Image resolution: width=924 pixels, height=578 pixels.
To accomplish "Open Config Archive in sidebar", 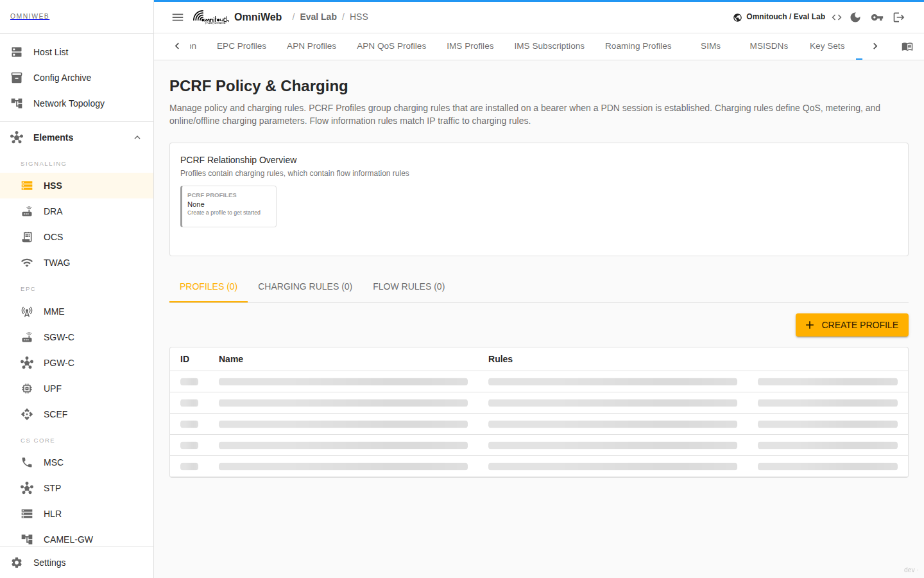I will [76, 78].
